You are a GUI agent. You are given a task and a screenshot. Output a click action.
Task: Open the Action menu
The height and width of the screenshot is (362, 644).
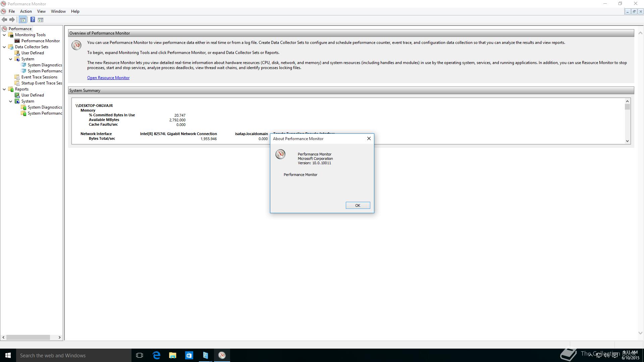[x=26, y=11]
